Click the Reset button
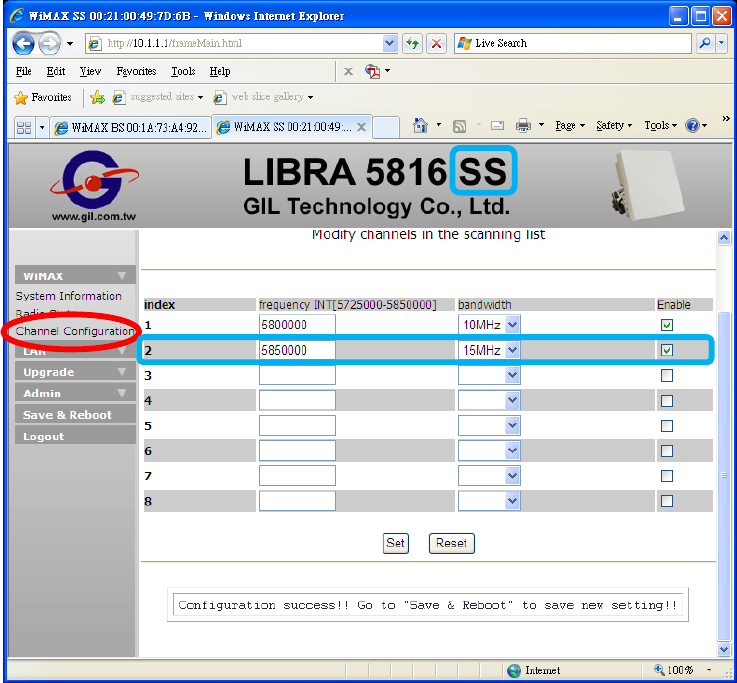Image resolution: width=737 pixels, height=683 pixels. click(x=451, y=543)
